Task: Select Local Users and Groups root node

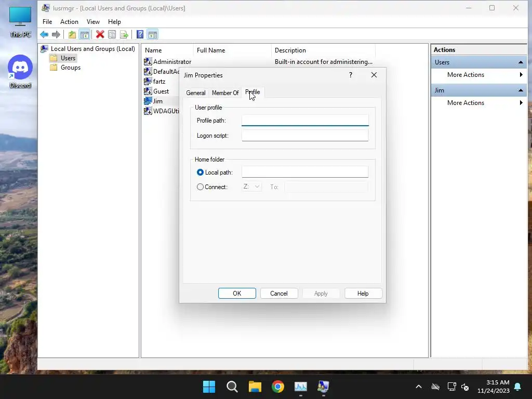Action: click(x=88, y=49)
